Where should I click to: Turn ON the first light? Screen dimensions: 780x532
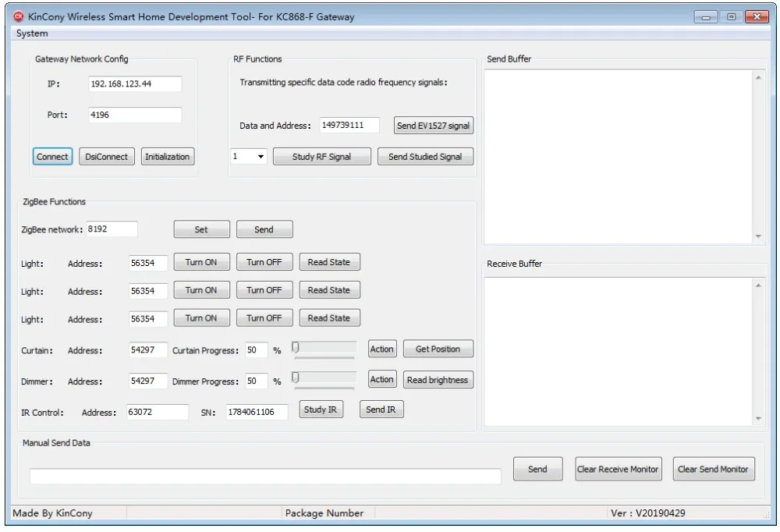[x=201, y=261]
